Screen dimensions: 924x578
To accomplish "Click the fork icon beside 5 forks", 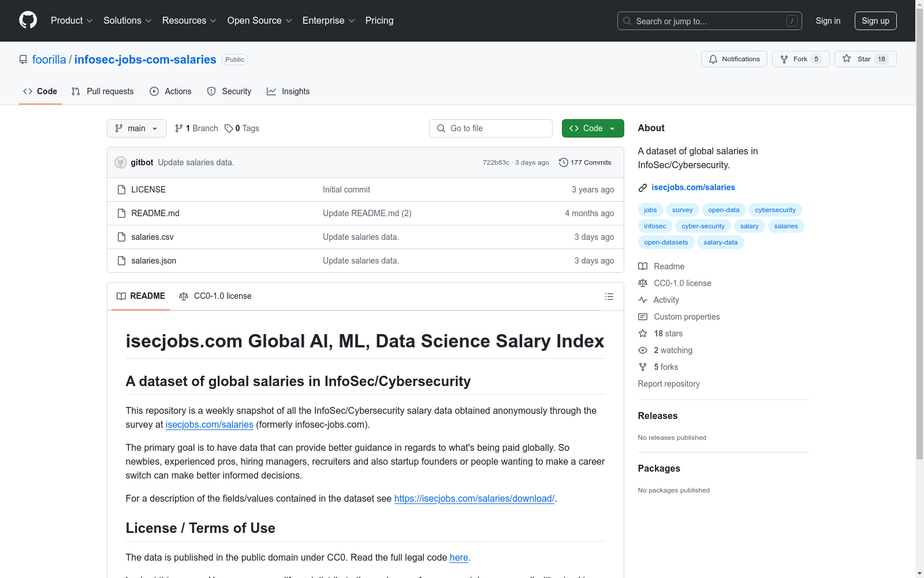I will (x=643, y=367).
